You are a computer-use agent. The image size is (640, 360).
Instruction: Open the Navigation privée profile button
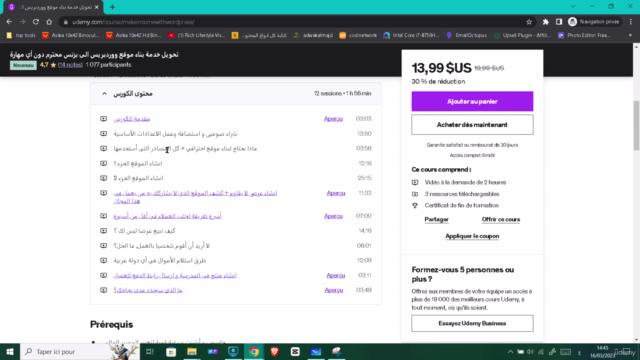[594, 22]
